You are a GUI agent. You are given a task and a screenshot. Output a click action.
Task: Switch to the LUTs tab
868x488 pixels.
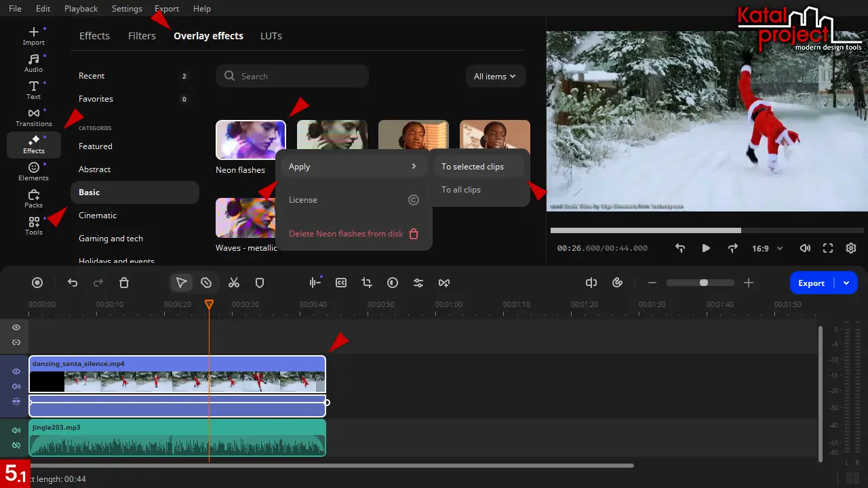point(271,36)
